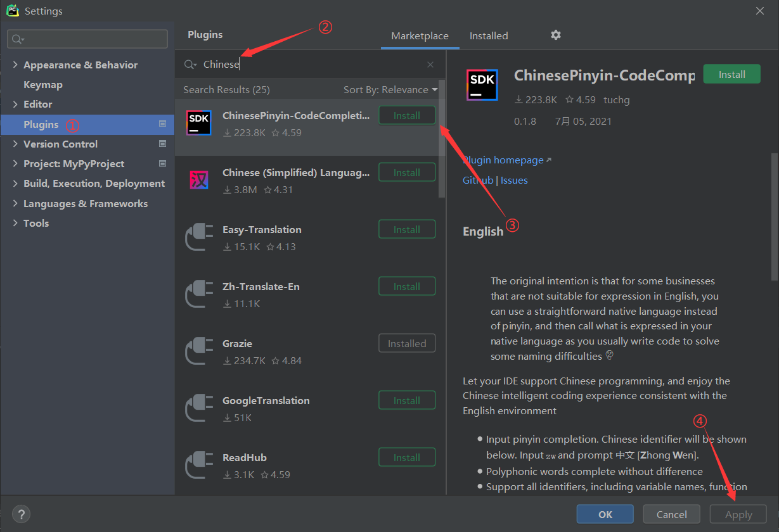Click the green Install button in detail pane

(x=732, y=74)
